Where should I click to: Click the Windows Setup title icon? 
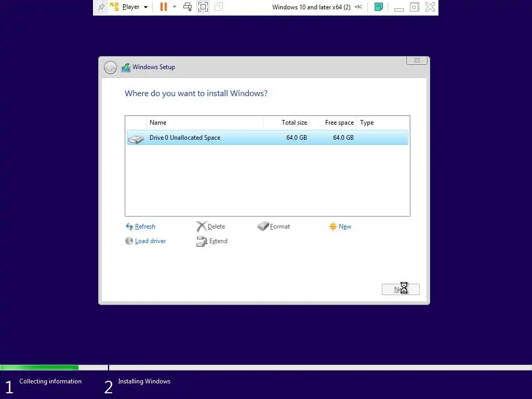coord(126,67)
